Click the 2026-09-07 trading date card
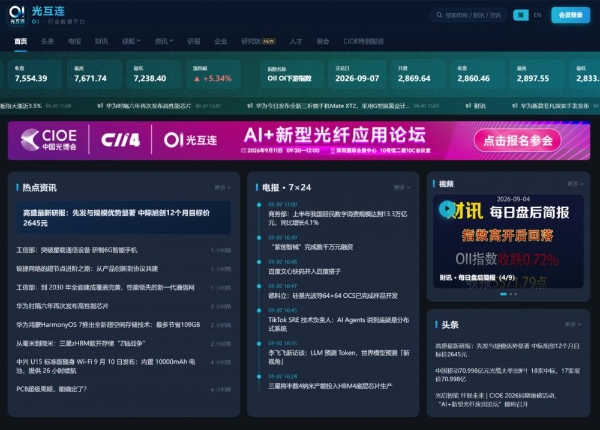 coord(357,74)
